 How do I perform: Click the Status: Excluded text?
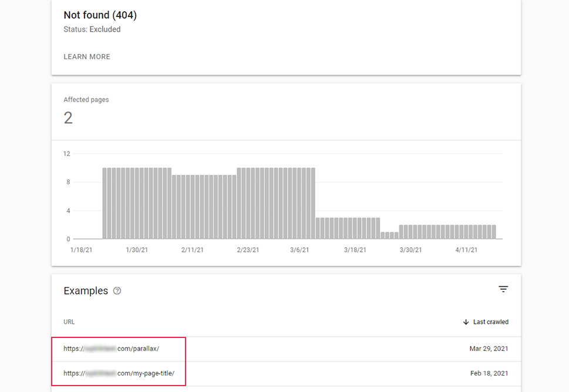coord(92,29)
